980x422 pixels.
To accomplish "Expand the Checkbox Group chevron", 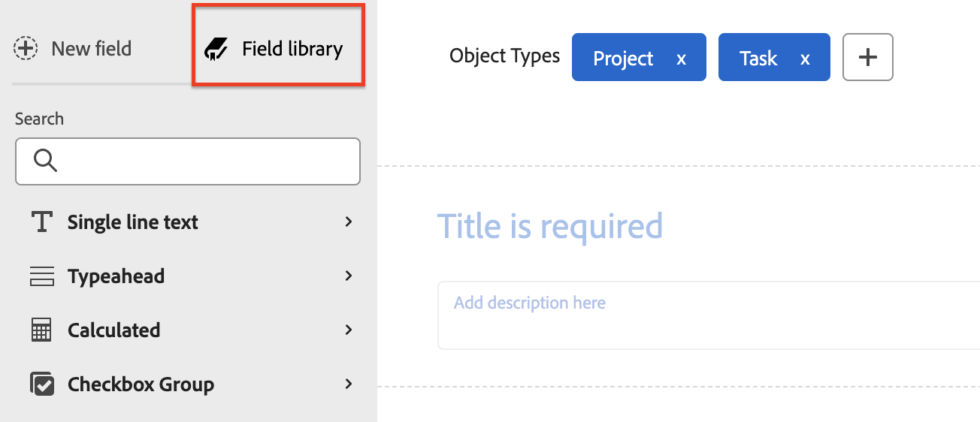I will [348, 384].
